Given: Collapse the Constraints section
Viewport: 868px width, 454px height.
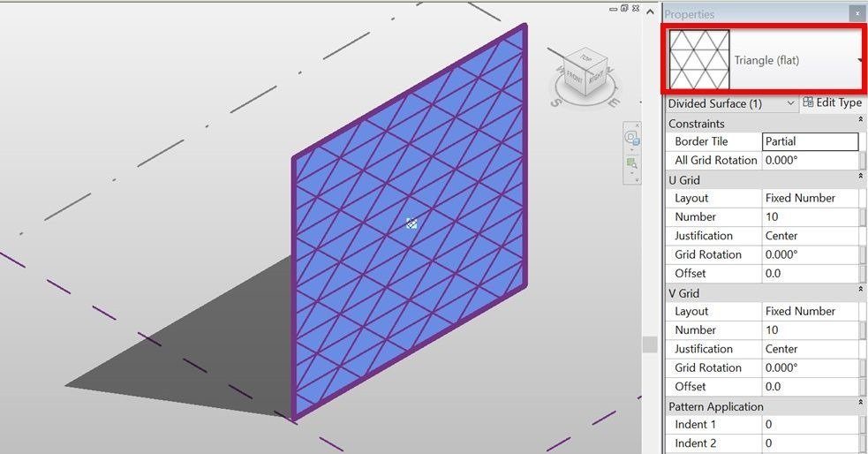Looking at the screenshot, I should [x=860, y=119].
